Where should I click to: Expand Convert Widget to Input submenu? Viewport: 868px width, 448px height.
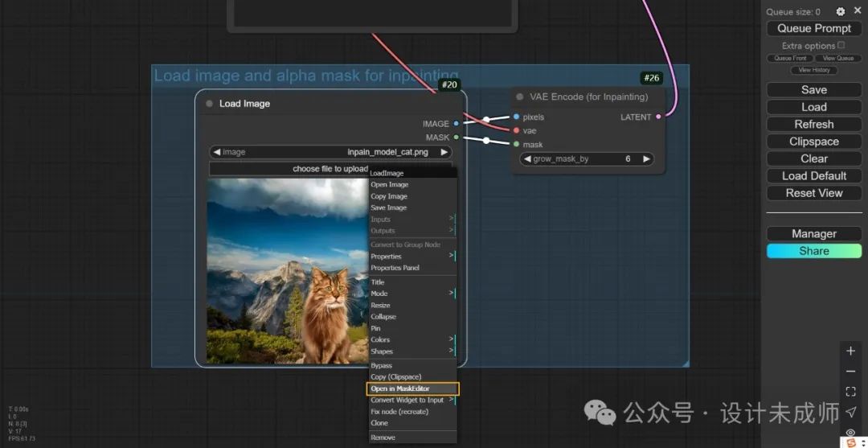coord(412,400)
